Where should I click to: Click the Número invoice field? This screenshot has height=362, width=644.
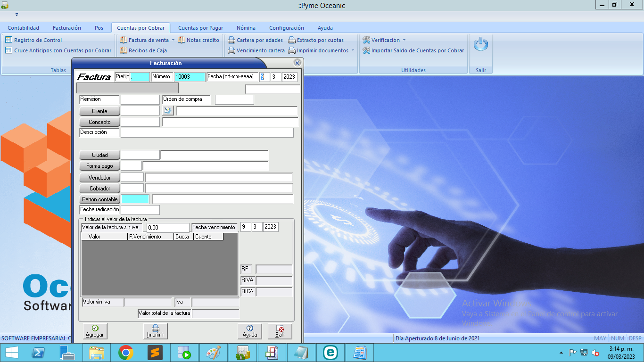[190, 77]
